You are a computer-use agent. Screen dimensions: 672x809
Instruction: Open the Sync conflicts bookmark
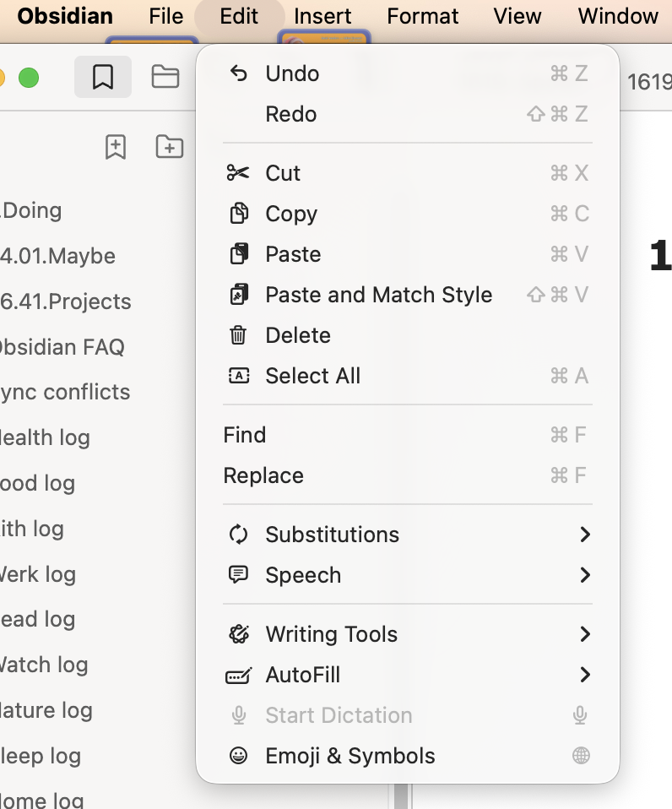coord(64,393)
